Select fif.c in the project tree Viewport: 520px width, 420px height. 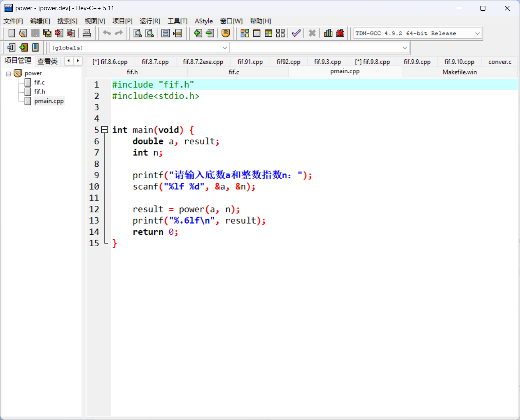(x=39, y=82)
